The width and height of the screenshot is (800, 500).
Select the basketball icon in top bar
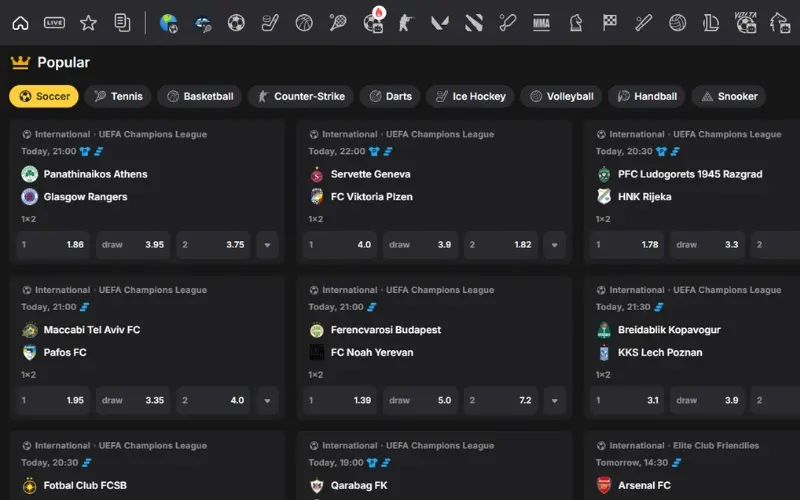pos(304,23)
